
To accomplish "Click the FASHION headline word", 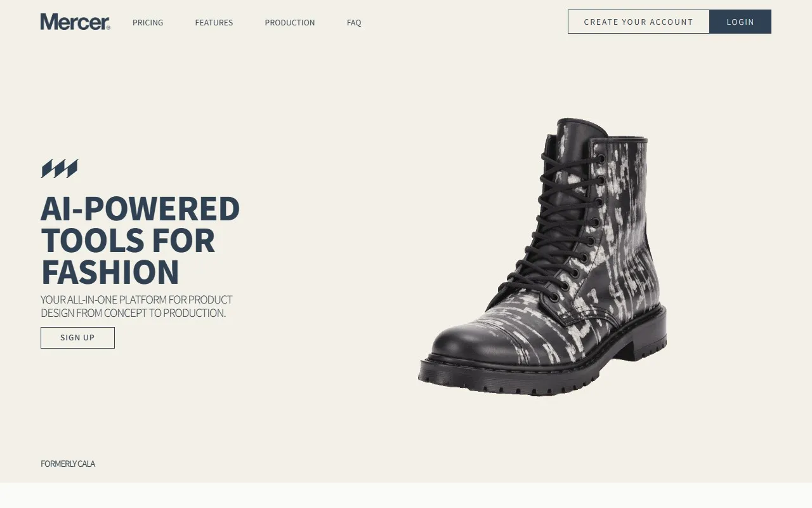I will click(110, 272).
